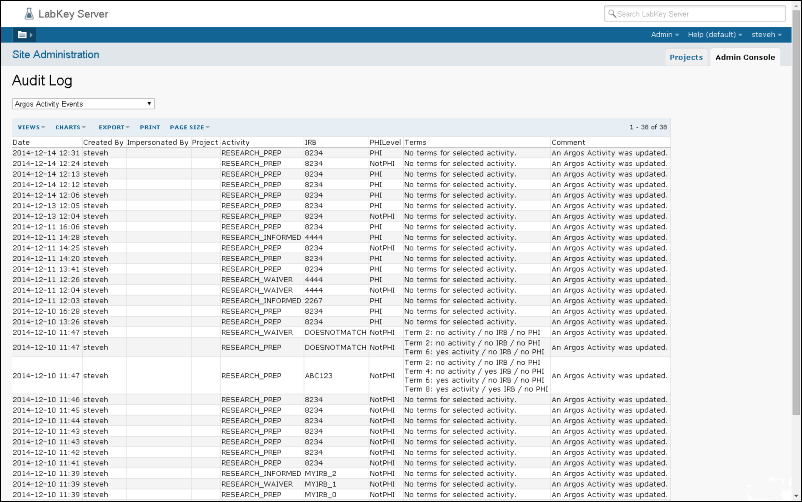
Task: Click the '2014-12-14 12:24' date cell
Action: coord(46,164)
